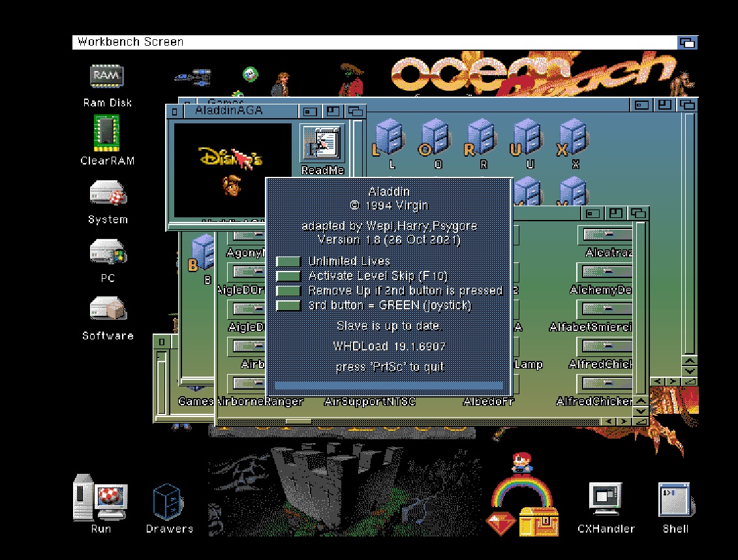Click the A drawer window scroll-left arrow
This screenshot has width=738, height=560.
(x=609, y=422)
